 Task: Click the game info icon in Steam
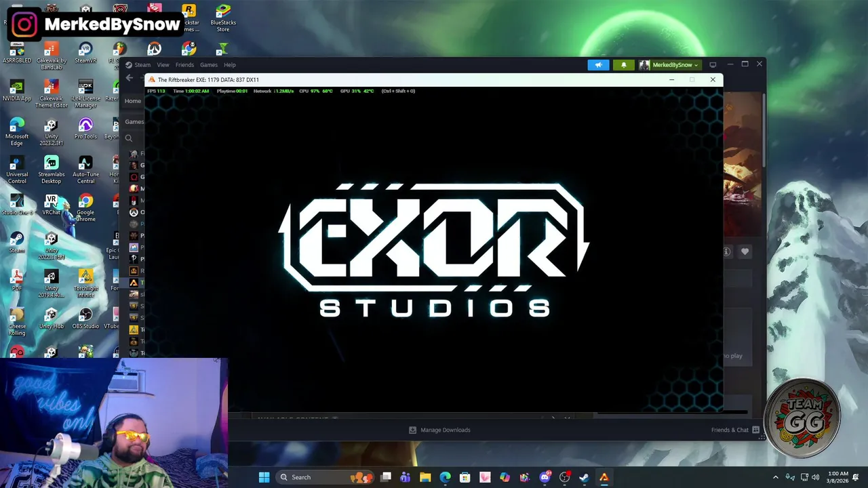[727, 251]
